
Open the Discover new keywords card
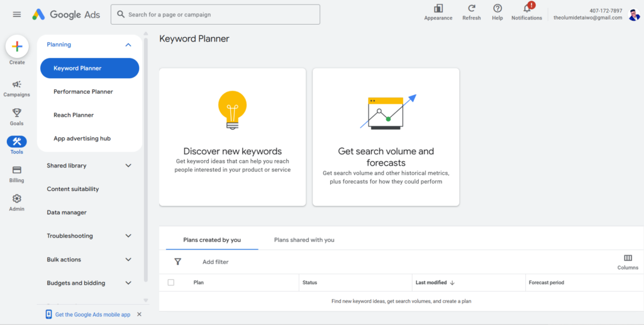[232, 137]
